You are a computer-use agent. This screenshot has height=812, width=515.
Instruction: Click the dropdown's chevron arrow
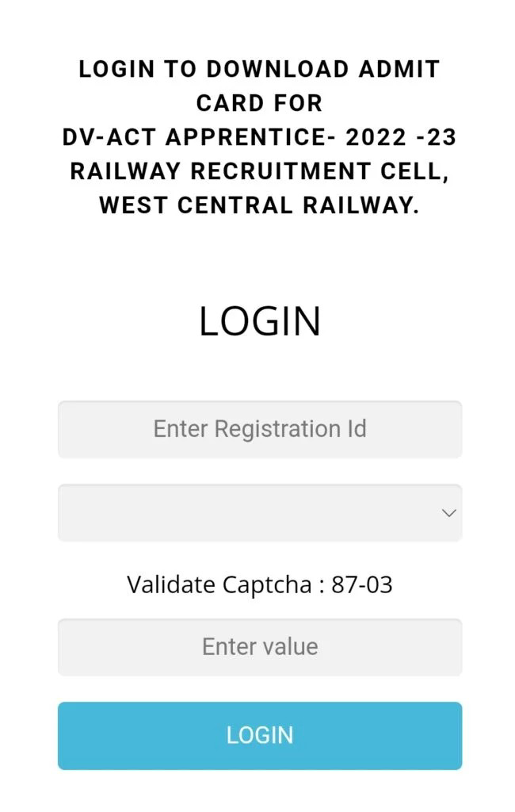coord(448,513)
